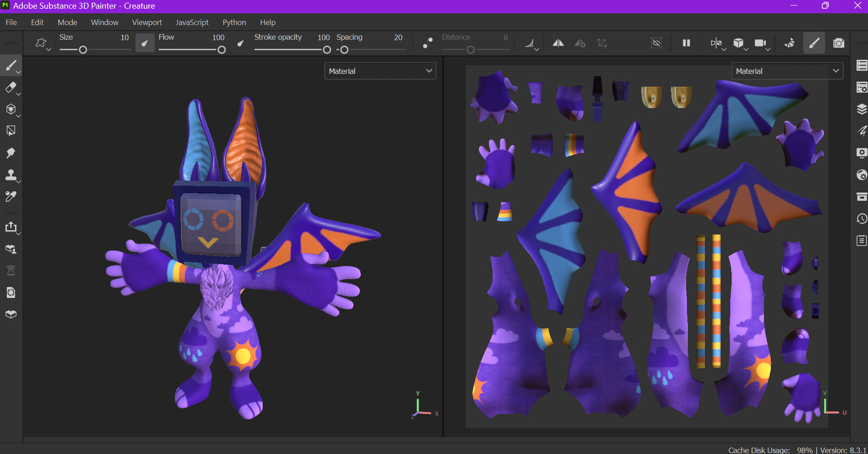This screenshot has height=454, width=868.
Task: Open the Layers panel icon
Action: (x=861, y=109)
